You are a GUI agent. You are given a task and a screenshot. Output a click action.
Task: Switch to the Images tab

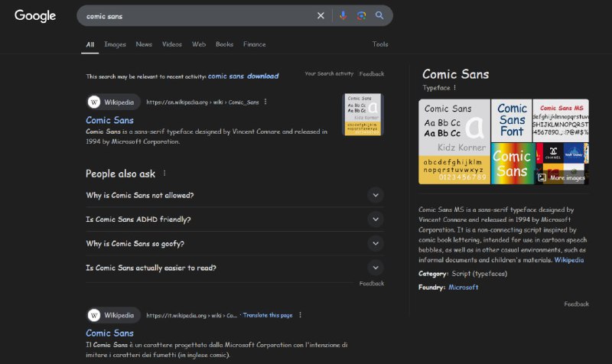(116, 44)
